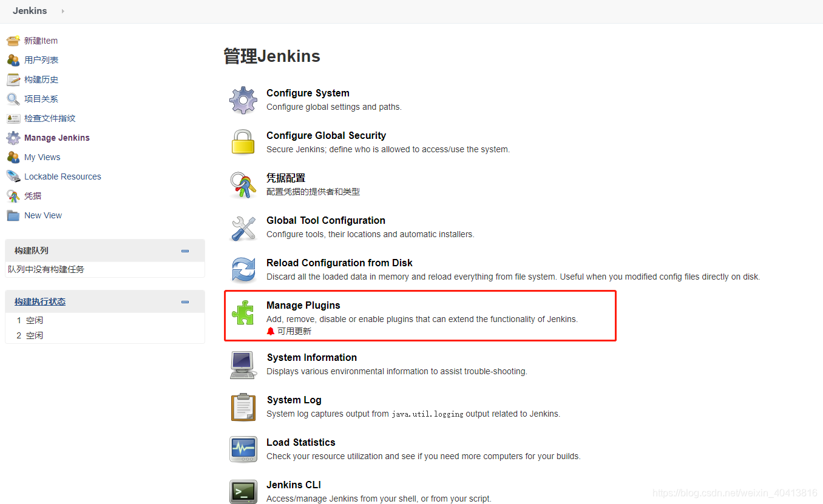Collapse the 构建执行状态 panel
This screenshot has height=504, width=823.
[185, 301]
